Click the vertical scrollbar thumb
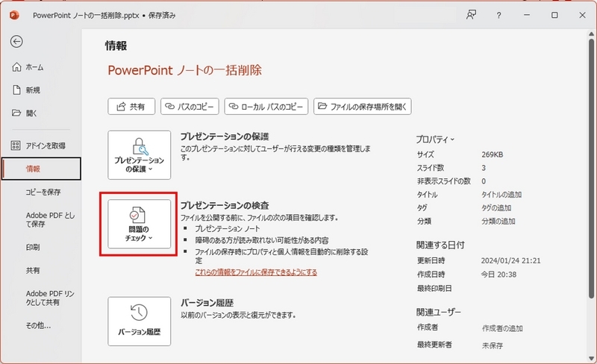The image size is (597, 364). [x=591, y=168]
